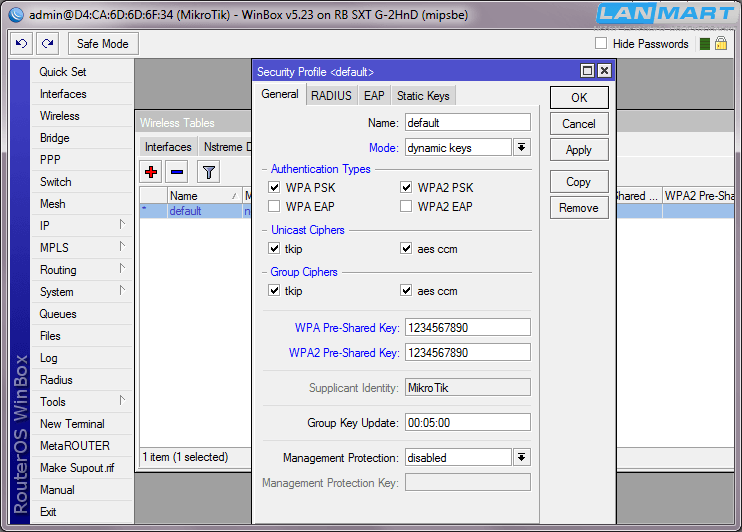
Task: Collapse the Unicast Ciphers section
Action: pos(265,231)
